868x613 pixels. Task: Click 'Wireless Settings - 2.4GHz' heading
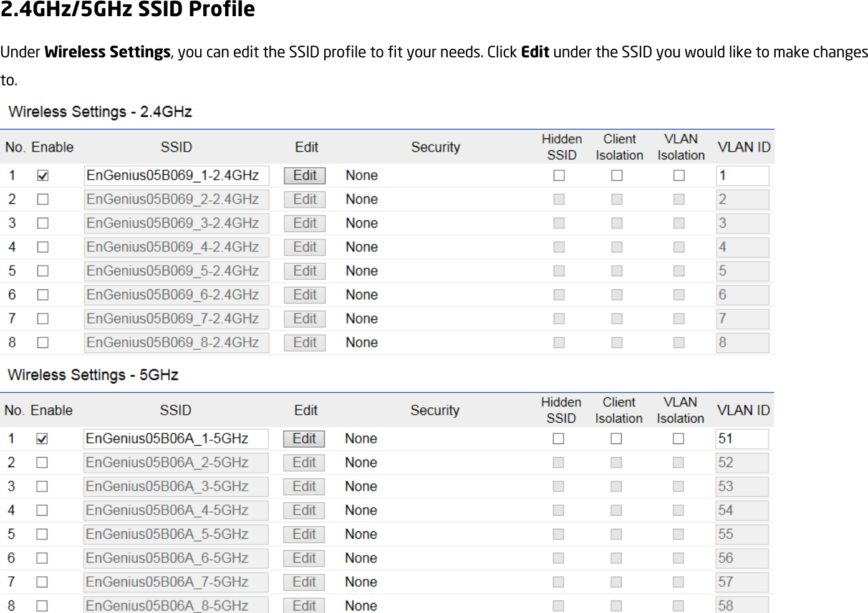click(x=100, y=112)
